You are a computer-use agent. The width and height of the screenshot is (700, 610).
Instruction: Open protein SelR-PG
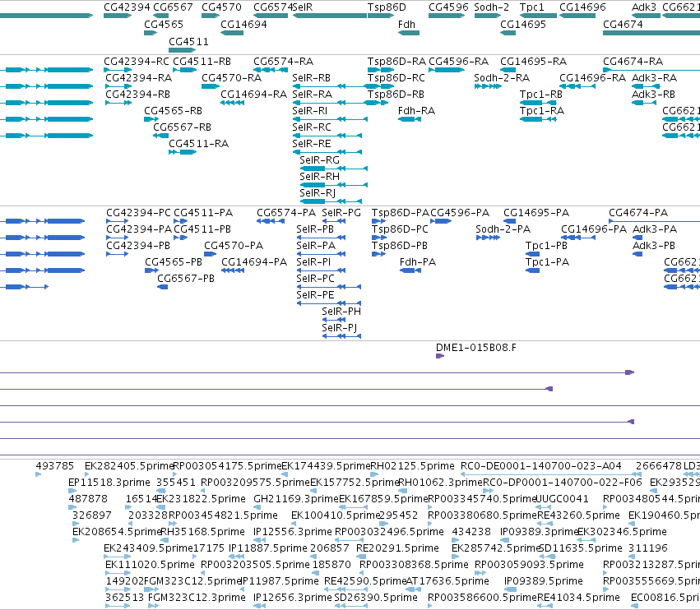[x=341, y=212]
